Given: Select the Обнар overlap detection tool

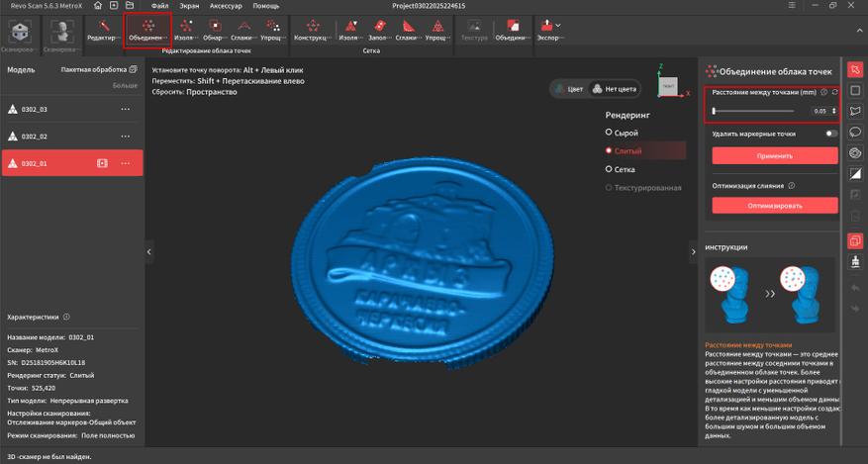Looking at the screenshot, I should coord(214,31).
